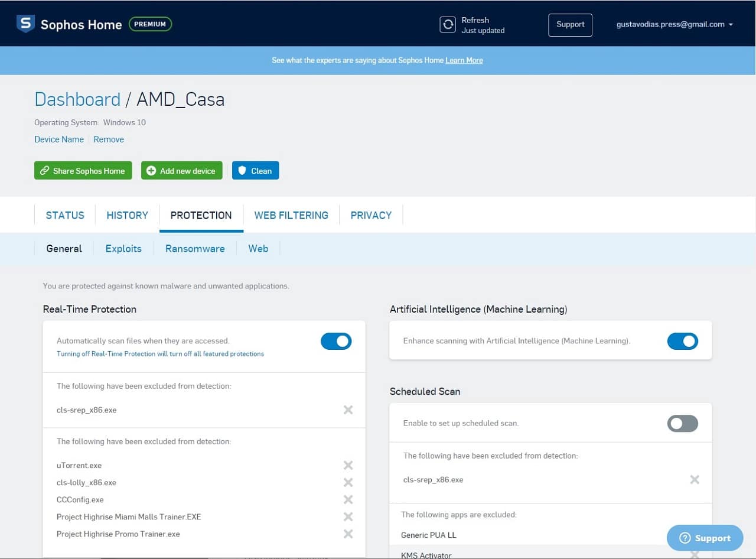Click the Device Name link
This screenshot has width=756, height=559.
click(x=59, y=139)
